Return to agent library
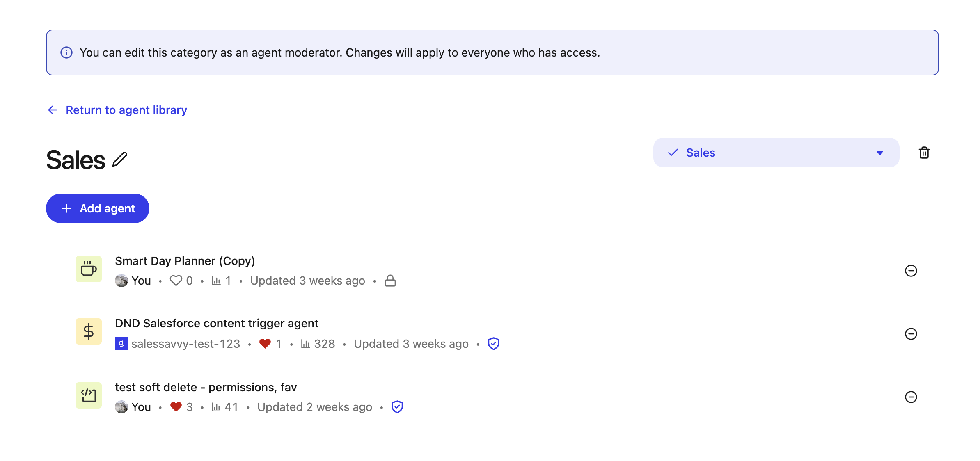Viewport: 980px width, 461px height. pyautogui.click(x=126, y=110)
